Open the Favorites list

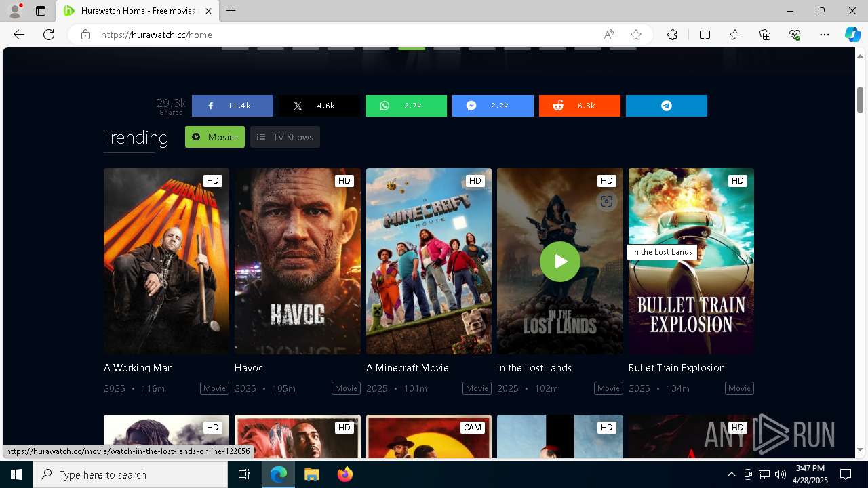[x=735, y=35]
